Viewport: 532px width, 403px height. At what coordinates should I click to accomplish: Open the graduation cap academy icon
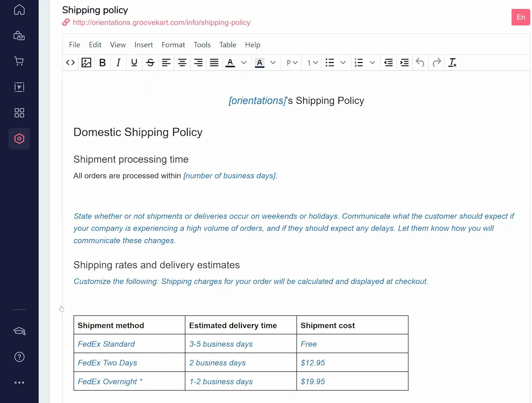click(x=19, y=331)
